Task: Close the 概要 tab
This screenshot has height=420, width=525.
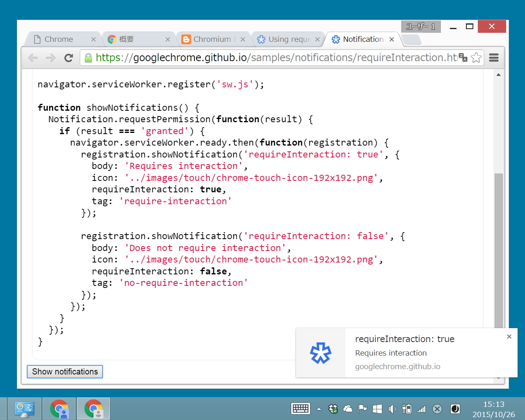Action: (168, 39)
